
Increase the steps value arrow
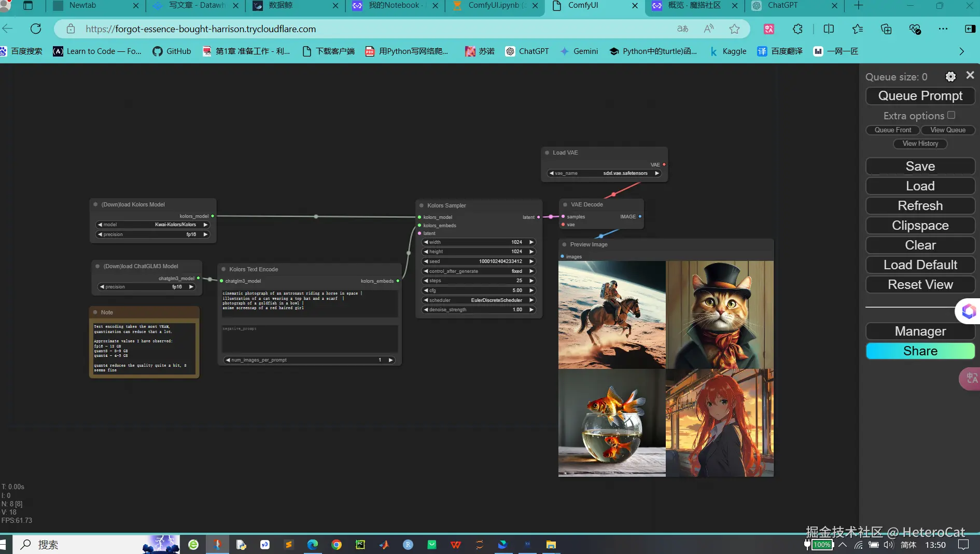coord(531,281)
